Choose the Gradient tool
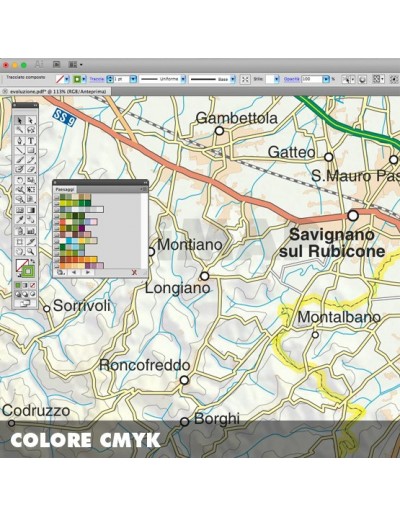400x517 pixels. pyautogui.click(x=31, y=210)
